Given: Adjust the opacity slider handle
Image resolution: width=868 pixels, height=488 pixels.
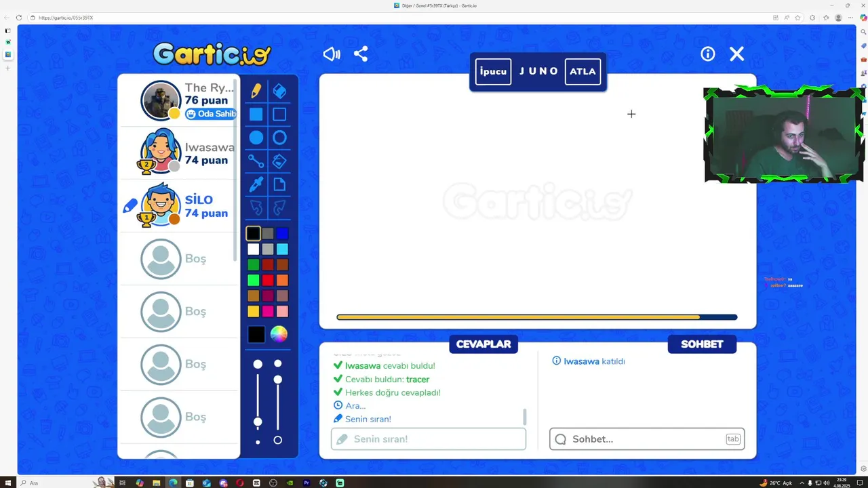Looking at the screenshot, I should pos(277,380).
